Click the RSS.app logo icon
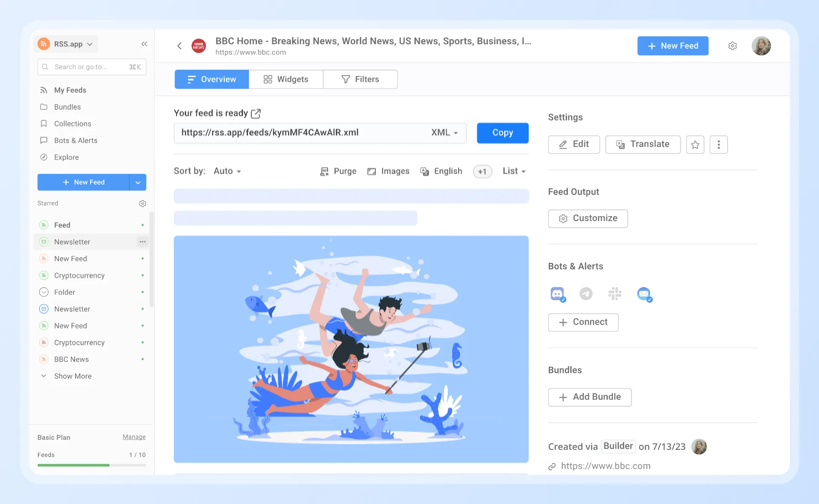The image size is (819, 504). click(44, 44)
